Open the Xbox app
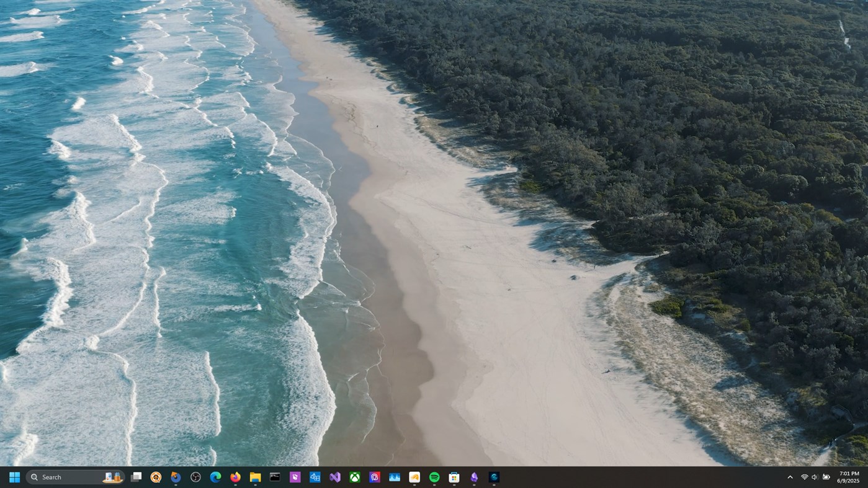 click(355, 477)
